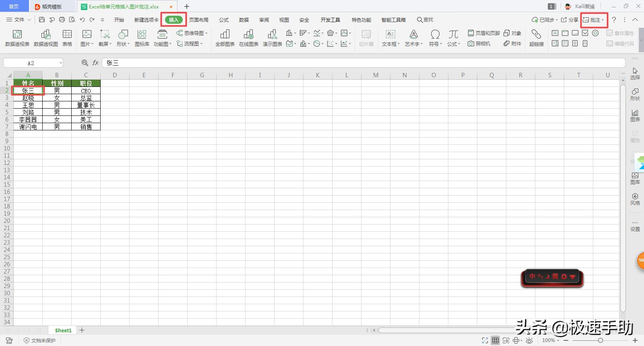Insert an 对象 object
The height and width of the screenshot is (346, 644).
click(512, 33)
